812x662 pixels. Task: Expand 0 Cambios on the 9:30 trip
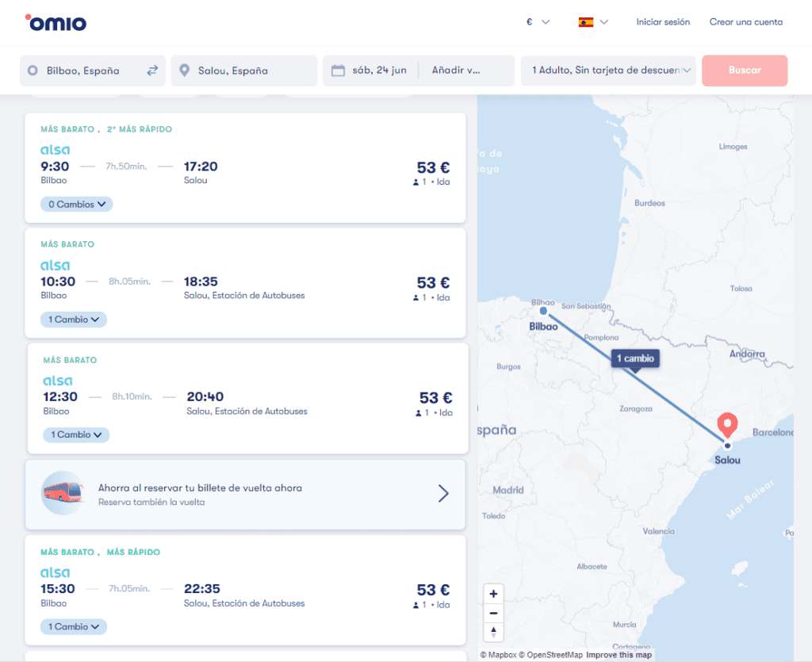point(77,205)
